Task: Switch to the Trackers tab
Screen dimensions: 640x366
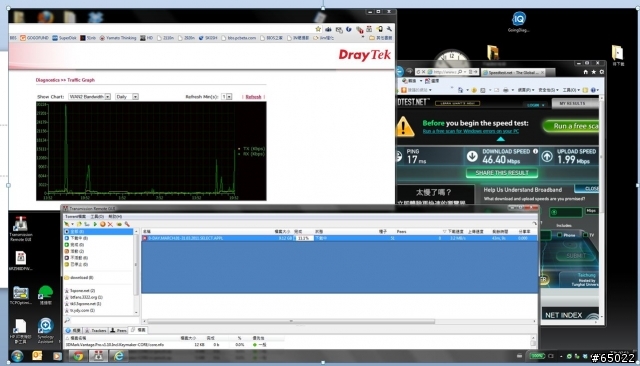Action: [x=96, y=330]
